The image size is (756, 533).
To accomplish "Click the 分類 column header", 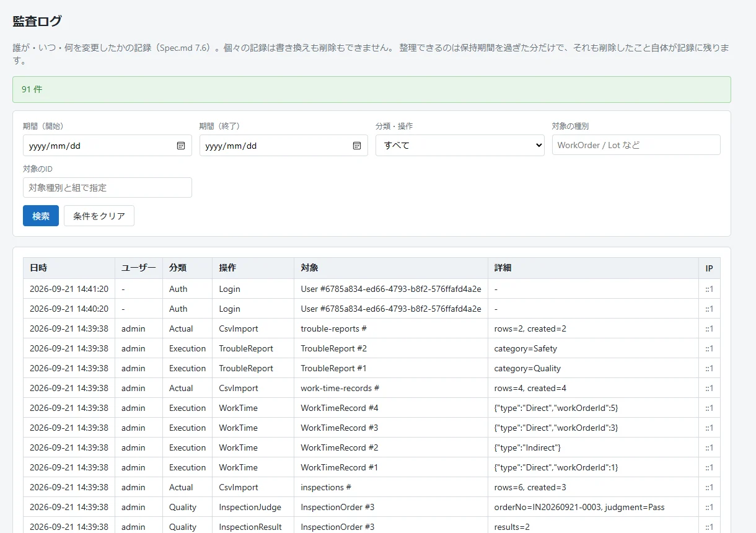I will point(188,268).
